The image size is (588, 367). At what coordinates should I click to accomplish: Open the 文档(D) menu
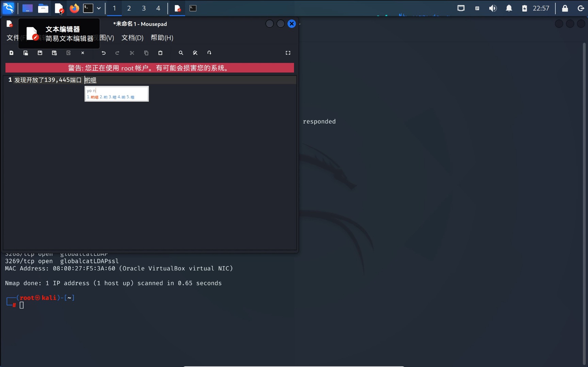pyautogui.click(x=132, y=38)
